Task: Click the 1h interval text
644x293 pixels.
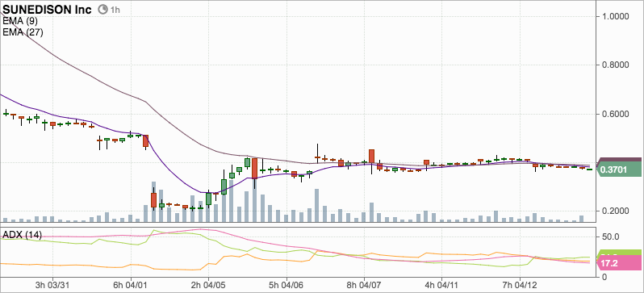Action: pyautogui.click(x=115, y=10)
